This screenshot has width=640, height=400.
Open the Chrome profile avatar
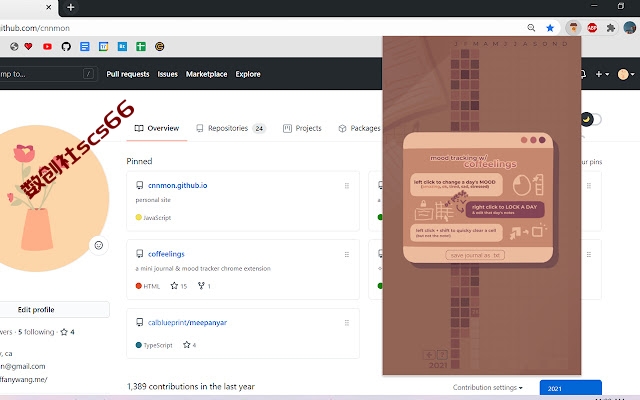[630, 28]
